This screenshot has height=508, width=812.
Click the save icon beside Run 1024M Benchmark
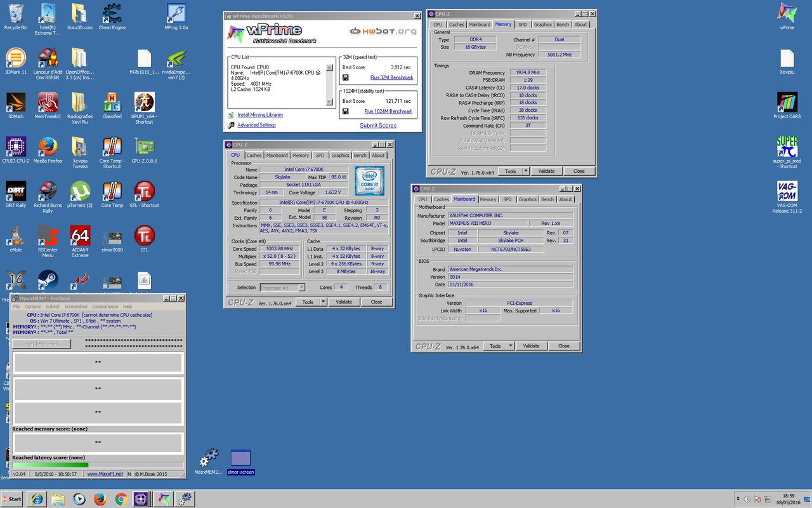point(346,111)
